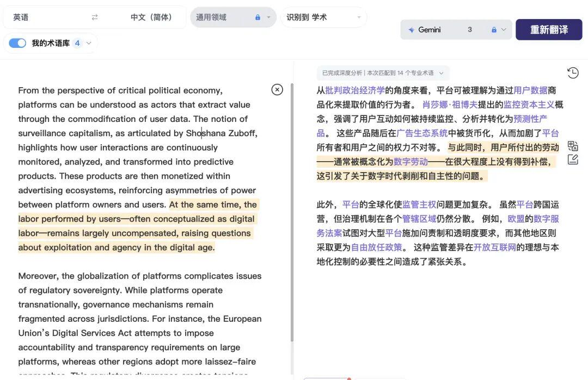The width and height of the screenshot is (588, 380).
Task: Select source language 英语
Action: (21, 17)
